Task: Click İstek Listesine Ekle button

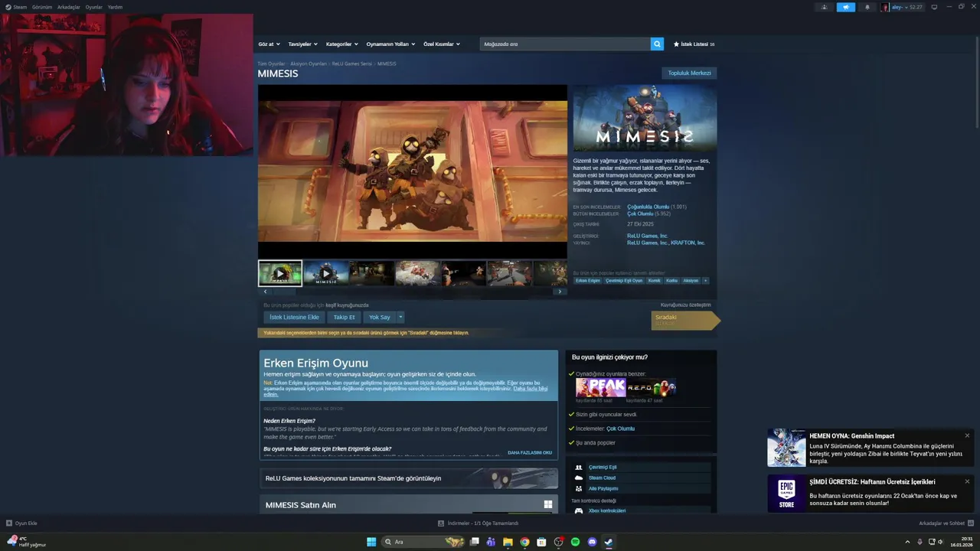Action: point(294,317)
